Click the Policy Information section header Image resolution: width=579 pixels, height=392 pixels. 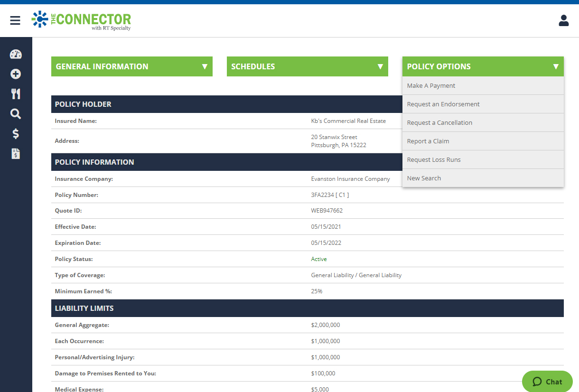point(227,162)
